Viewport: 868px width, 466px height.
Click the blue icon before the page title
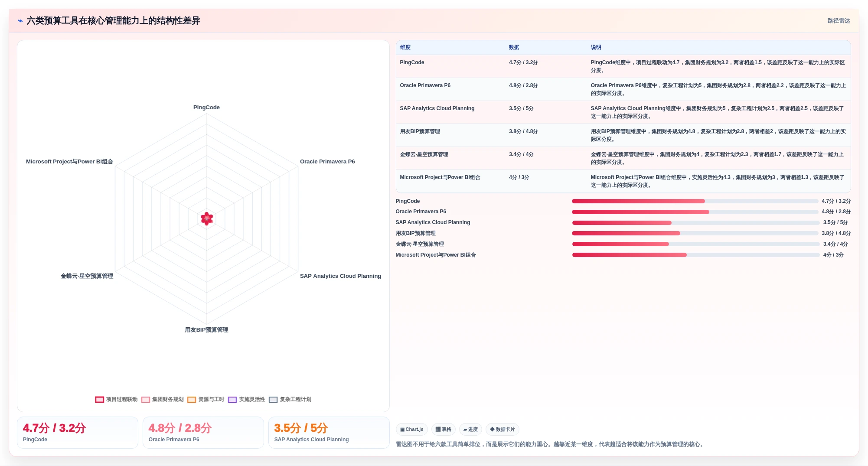[x=20, y=21]
